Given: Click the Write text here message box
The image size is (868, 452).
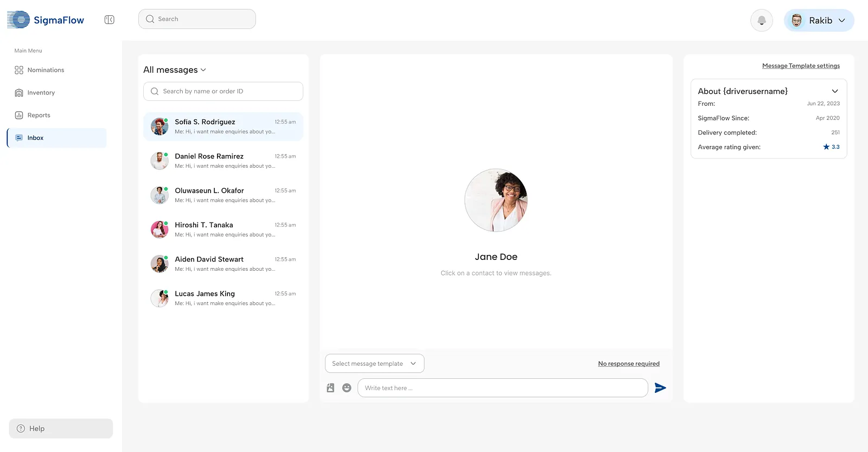Looking at the screenshot, I should (x=502, y=388).
